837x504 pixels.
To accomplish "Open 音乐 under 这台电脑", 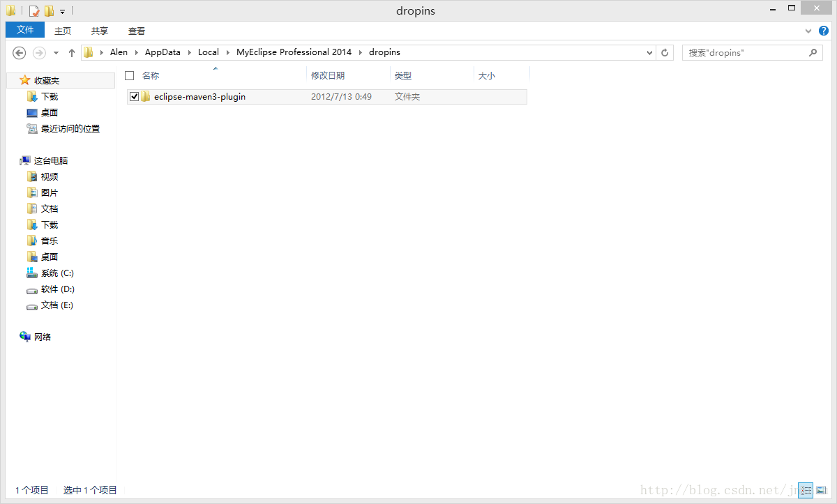I will point(50,241).
